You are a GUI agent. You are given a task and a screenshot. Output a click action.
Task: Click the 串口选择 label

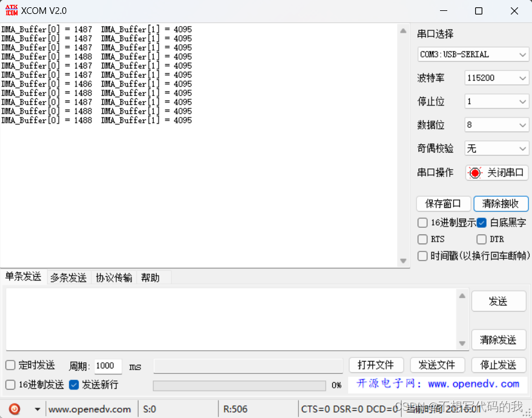(x=435, y=34)
